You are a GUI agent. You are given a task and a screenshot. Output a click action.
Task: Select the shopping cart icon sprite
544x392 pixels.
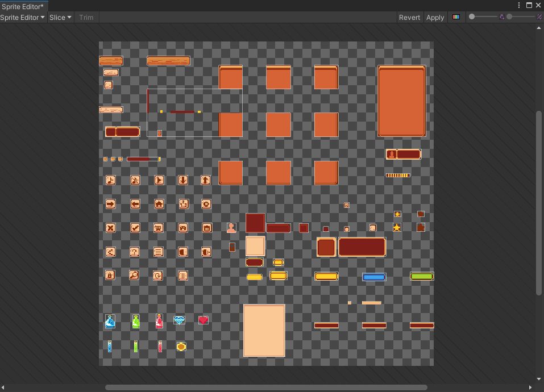pyautogui.click(x=159, y=228)
